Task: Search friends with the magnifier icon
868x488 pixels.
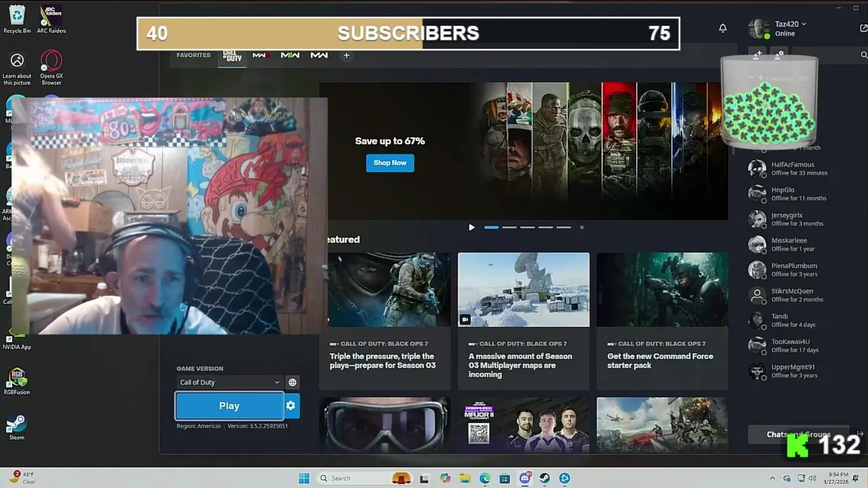Action: pos(864,55)
